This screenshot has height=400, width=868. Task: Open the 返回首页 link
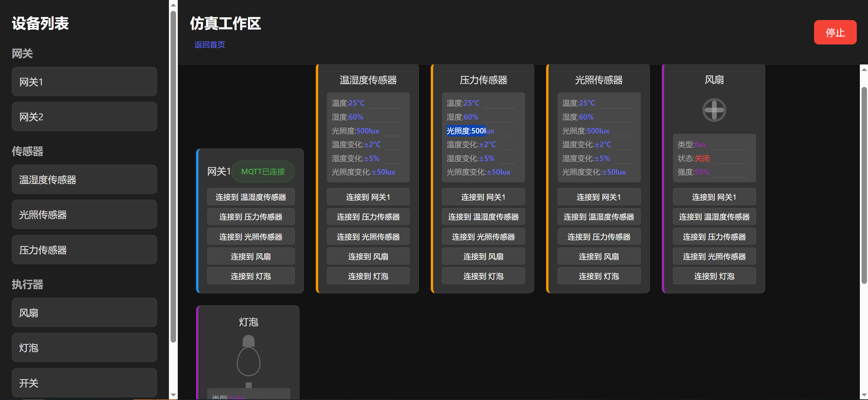(x=209, y=45)
